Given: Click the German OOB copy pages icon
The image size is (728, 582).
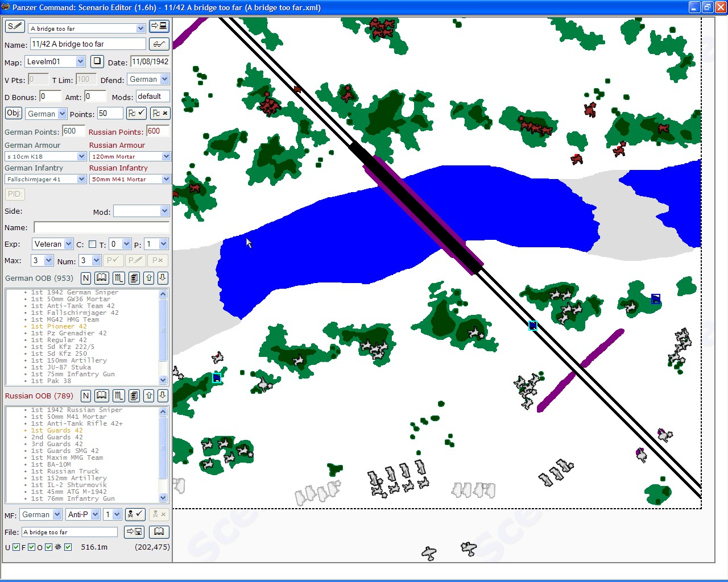Looking at the screenshot, I should pos(134,278).
